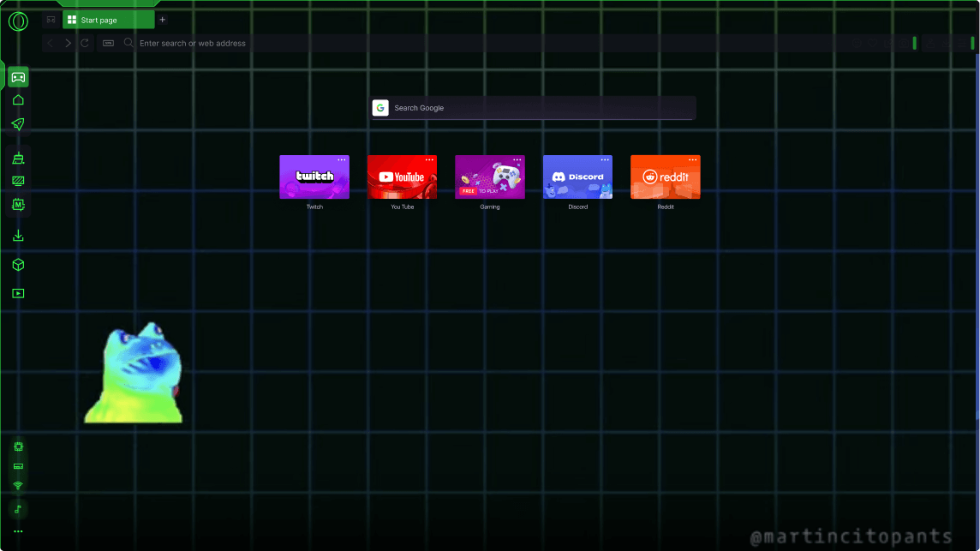Image resolution: width=980 pixels, height=551 pixels.
Task: Click the icon left of the address bar search
Action: [x=108, y=43]
